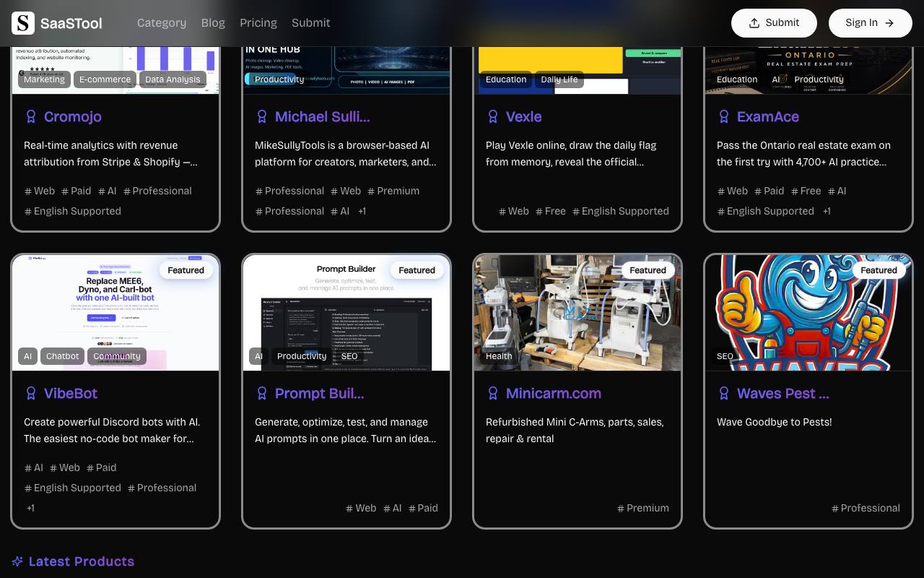Open the VibeBot product link
Image resolution: width=924 pixels, height=578 pixels.
71,393
